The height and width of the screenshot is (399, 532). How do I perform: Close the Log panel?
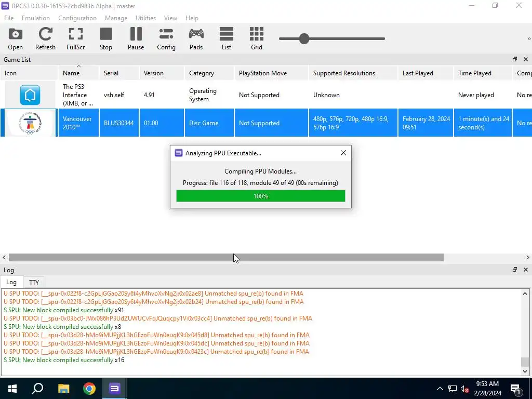(x=526, y=270)
